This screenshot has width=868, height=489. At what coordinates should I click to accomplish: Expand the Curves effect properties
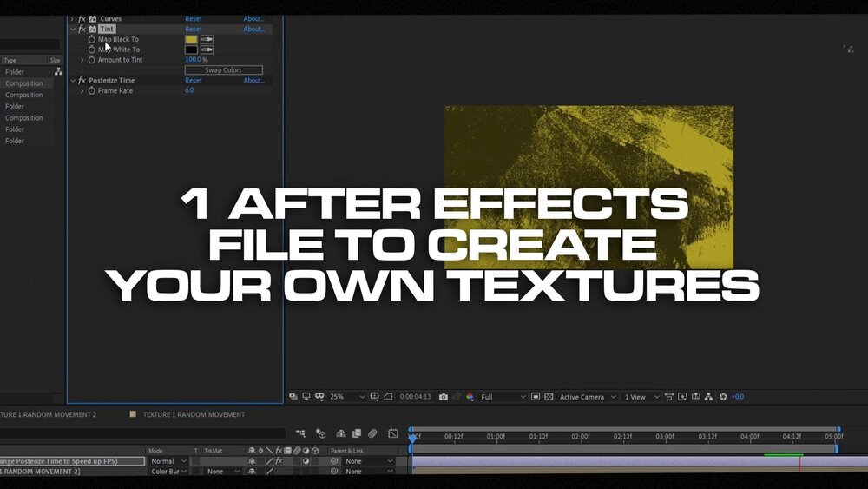coord(72,18)
